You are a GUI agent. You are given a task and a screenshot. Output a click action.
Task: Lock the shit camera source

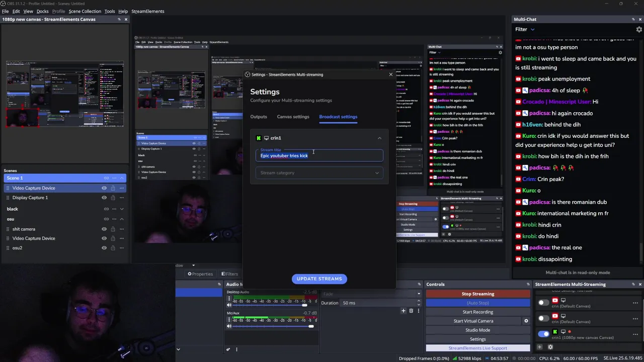coord(113,229)
